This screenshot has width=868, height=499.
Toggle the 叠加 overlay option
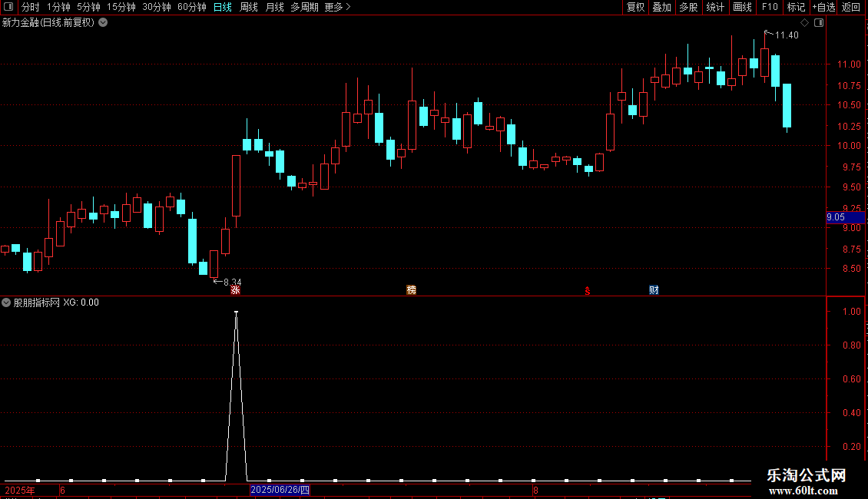661,7
